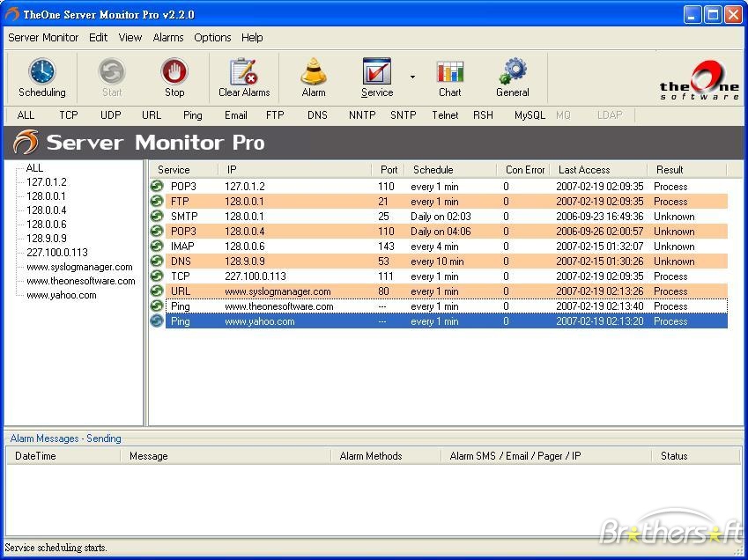Click status icon of Ping yahoo row
748x560 pixels.
(x=157, y=321)
